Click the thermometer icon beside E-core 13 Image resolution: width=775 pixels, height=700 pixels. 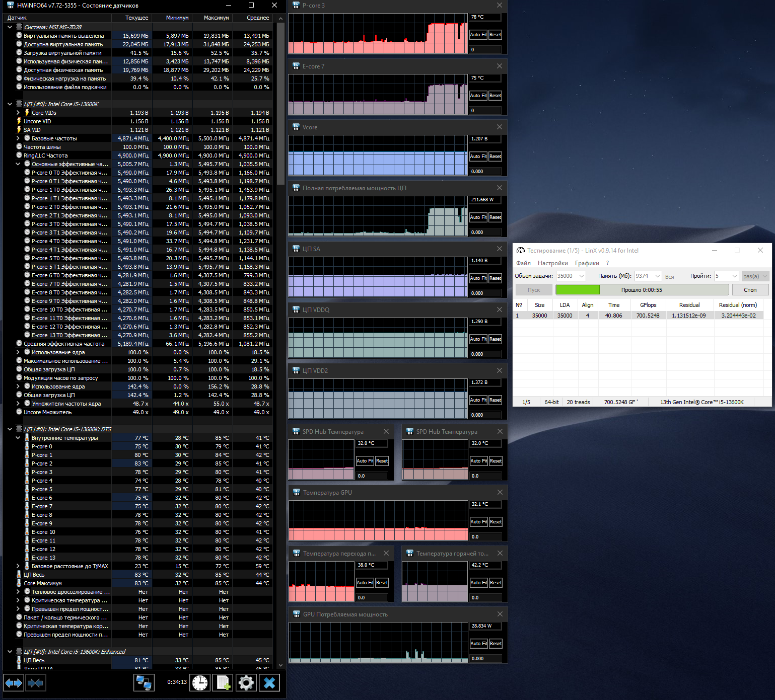(x=27, y=558)
